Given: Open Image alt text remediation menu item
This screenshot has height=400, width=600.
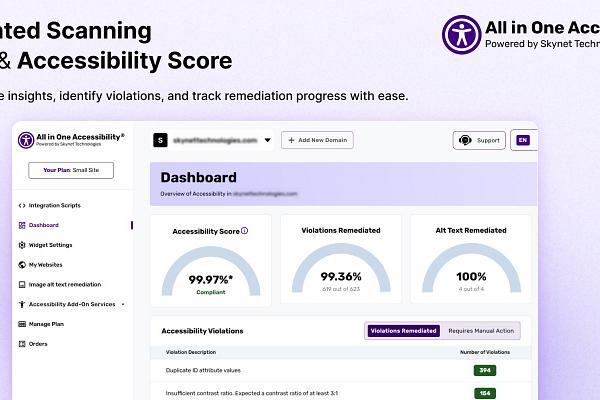Looking at the screenshot, I should coord(65,284).
